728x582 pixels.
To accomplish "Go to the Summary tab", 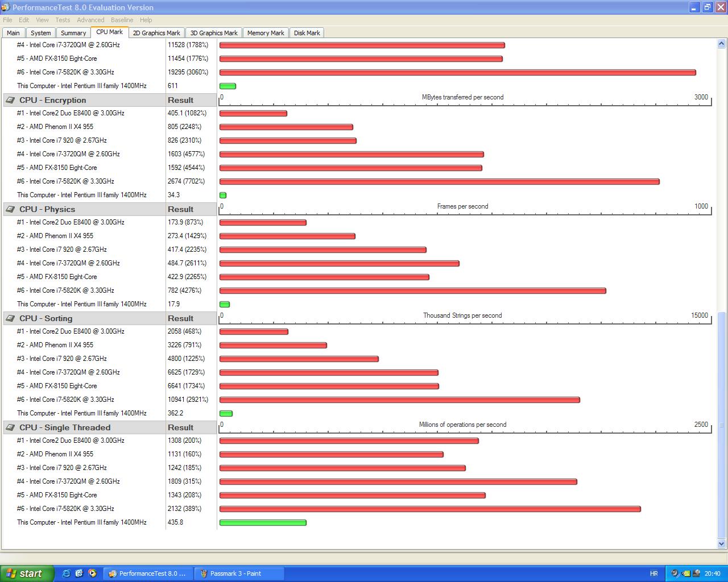I will point(73,33).
